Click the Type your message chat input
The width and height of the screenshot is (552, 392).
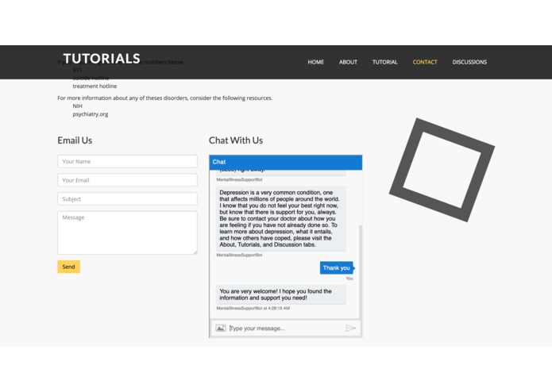pos(285,329)
